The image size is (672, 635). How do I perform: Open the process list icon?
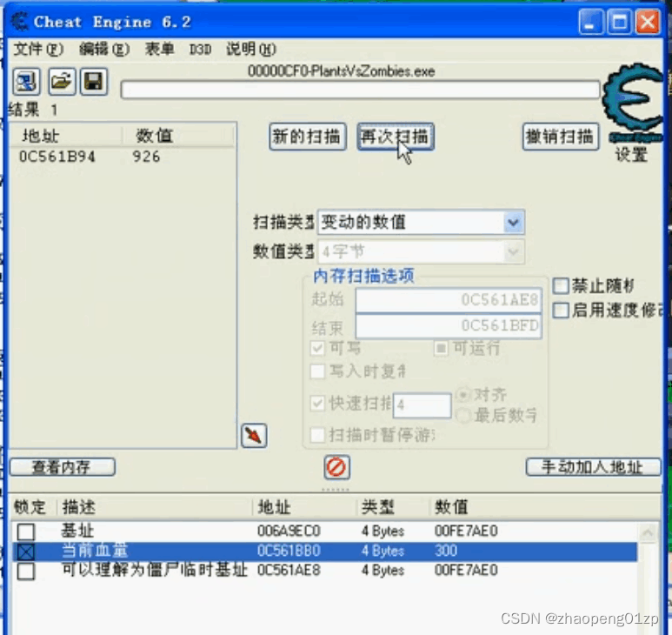click(27, 82)
